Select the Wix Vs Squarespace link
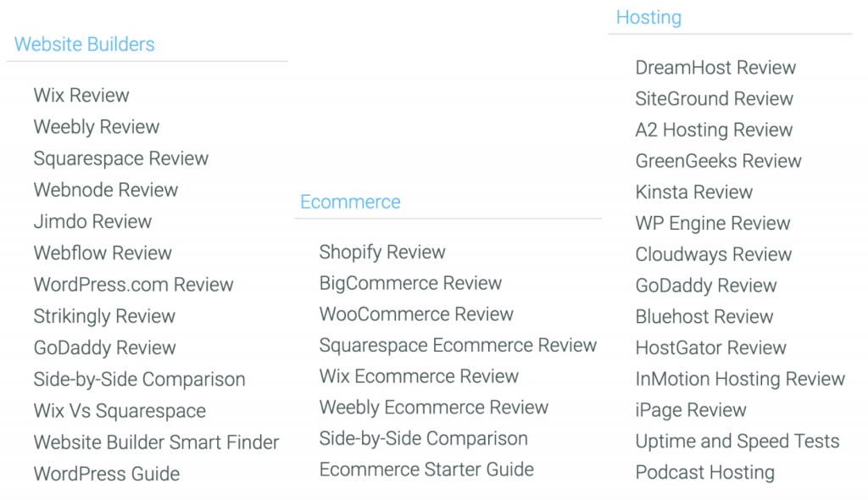 (x=120, y=411)
